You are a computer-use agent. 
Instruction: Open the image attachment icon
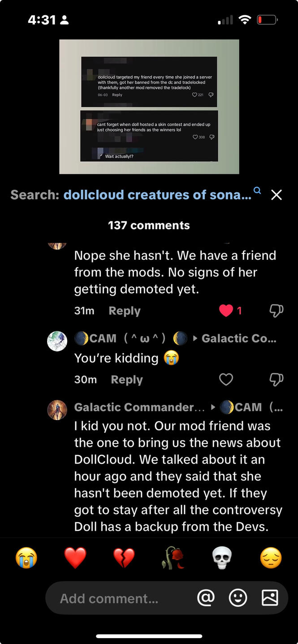pyautogui.click(x=270, y=598)
